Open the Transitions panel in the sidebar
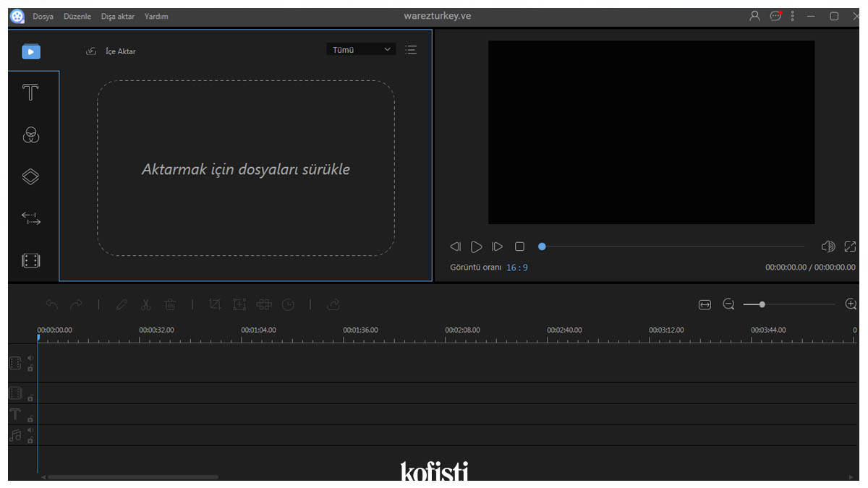 30,218
